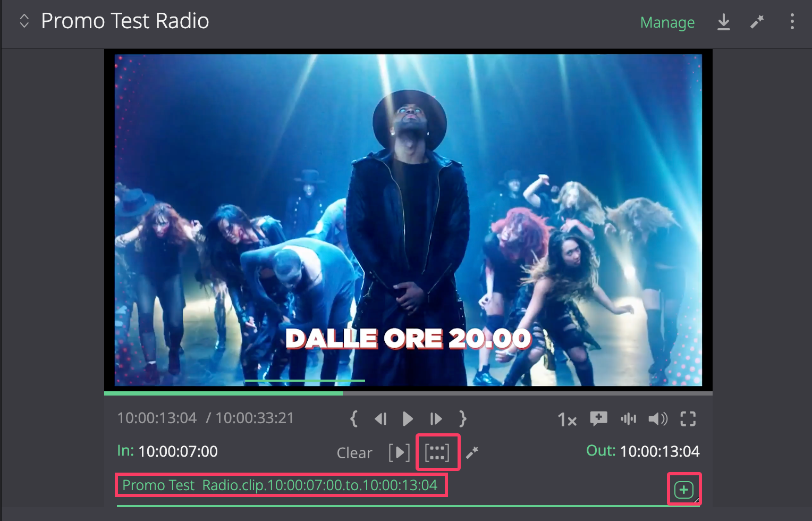Play the in-to-out selection
The width and height of the screenshot is (812, 521).
coord(399,452)
